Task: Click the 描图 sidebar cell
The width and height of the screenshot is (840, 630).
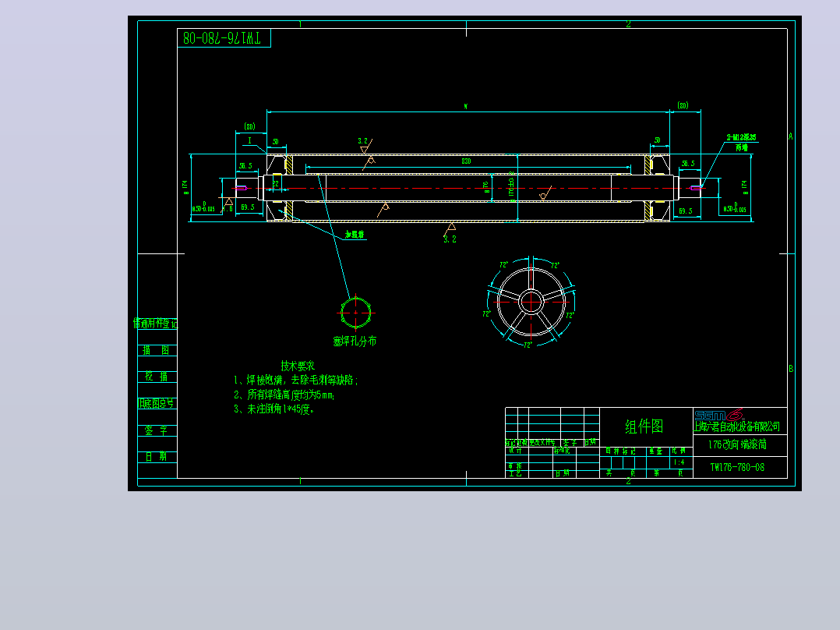Action: 157,350
